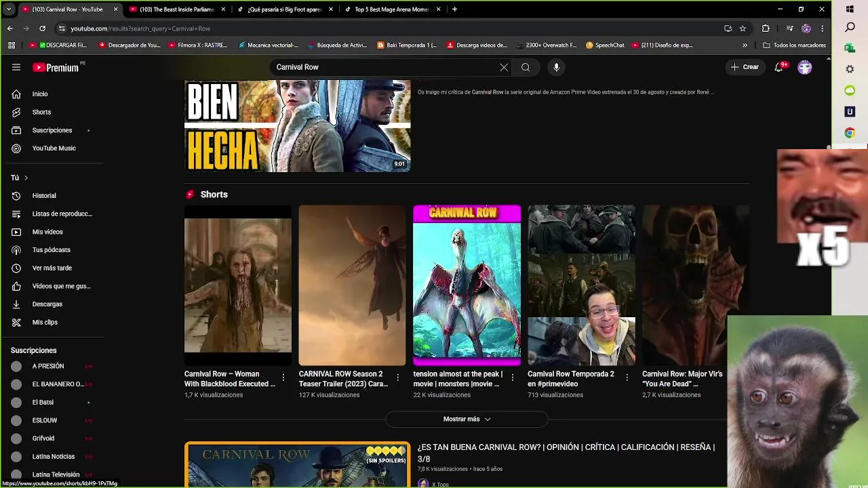Open Chrome three-dot menu

(823, 28)
